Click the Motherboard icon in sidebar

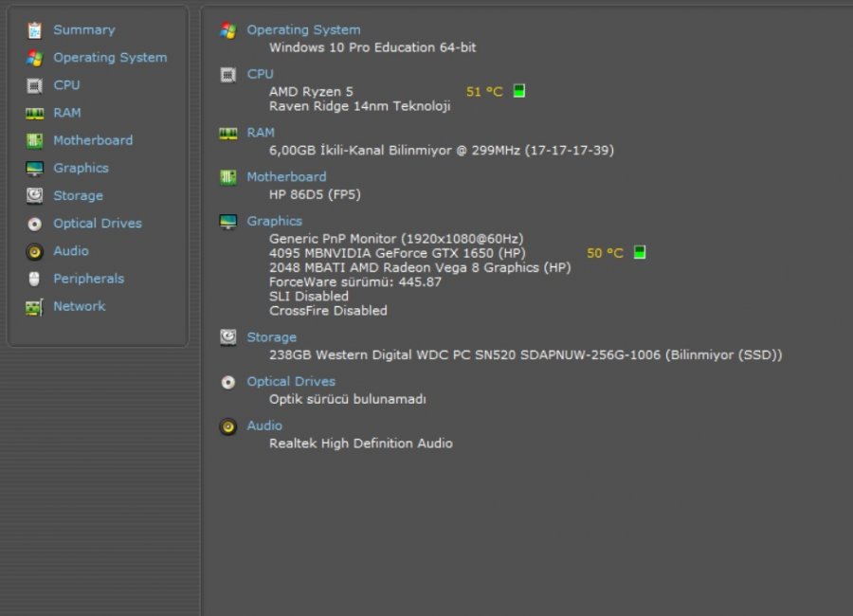34,141
